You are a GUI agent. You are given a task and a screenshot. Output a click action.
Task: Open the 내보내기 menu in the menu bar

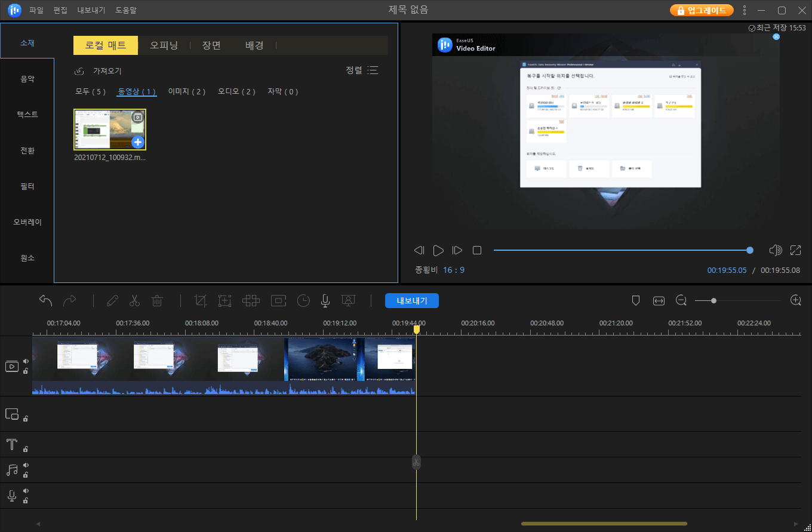pos(91,10)
